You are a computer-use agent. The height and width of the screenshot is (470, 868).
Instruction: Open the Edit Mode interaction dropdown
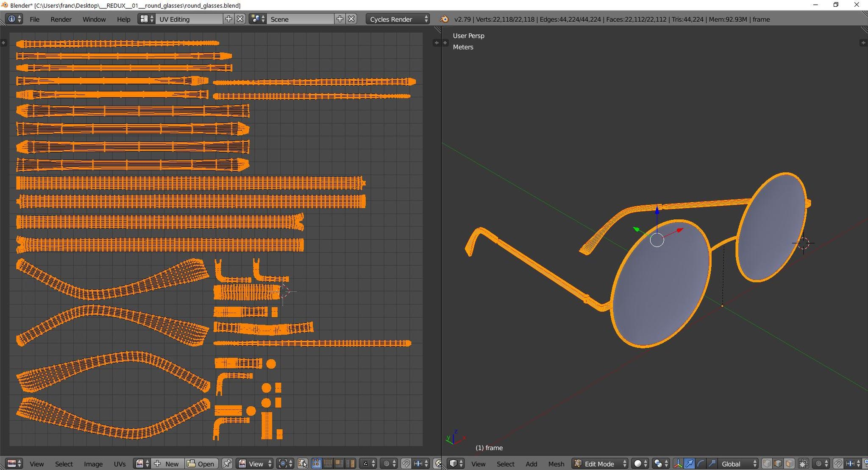[600, 464]
